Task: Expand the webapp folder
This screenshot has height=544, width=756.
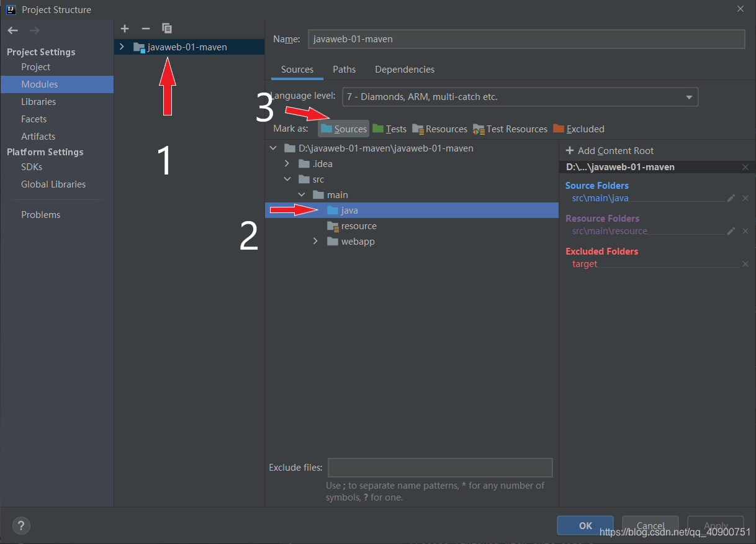Action: [315, 242]
